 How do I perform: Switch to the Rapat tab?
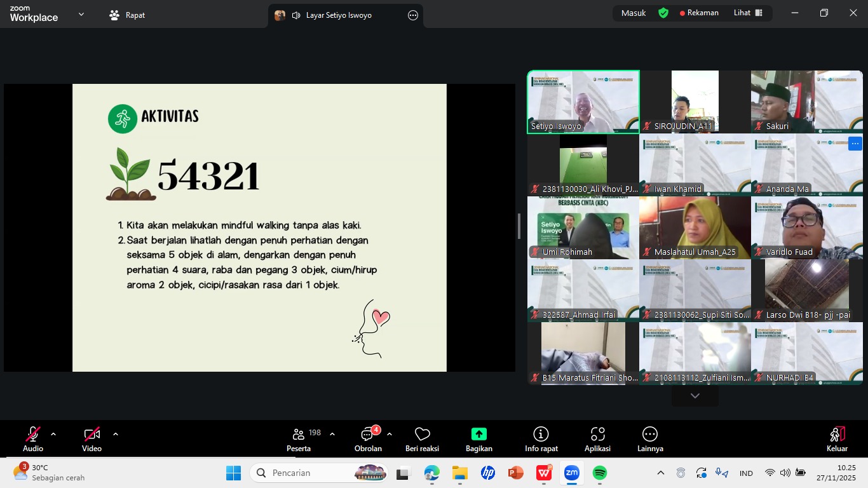(x=127, y=15)
